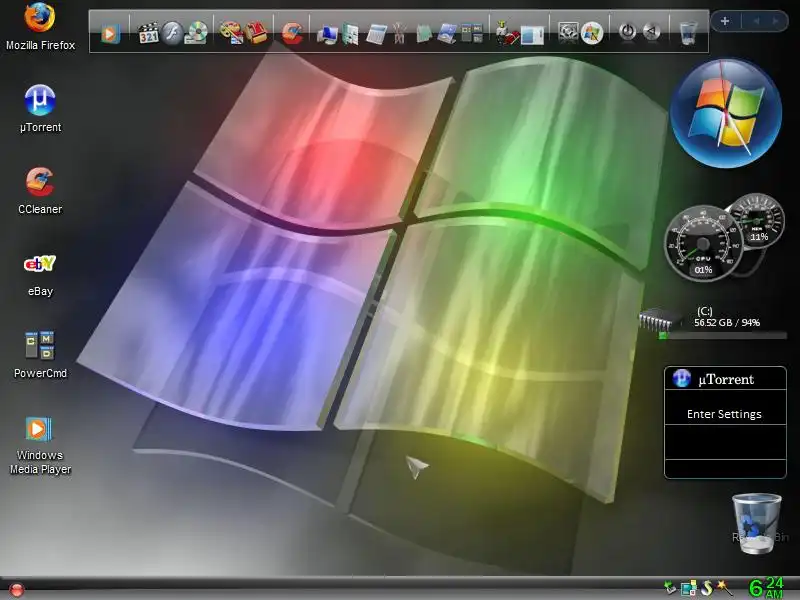Click the Windows logo clock gadget

click(726, 113)
